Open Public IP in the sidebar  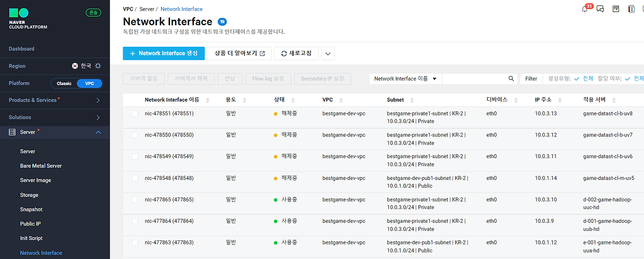(30, 224)
